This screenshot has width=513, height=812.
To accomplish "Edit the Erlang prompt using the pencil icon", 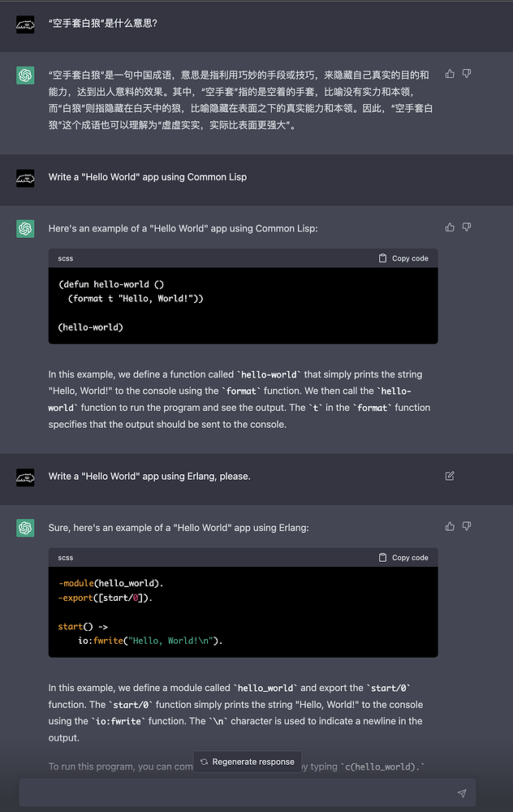I will [x=450, y=476].
